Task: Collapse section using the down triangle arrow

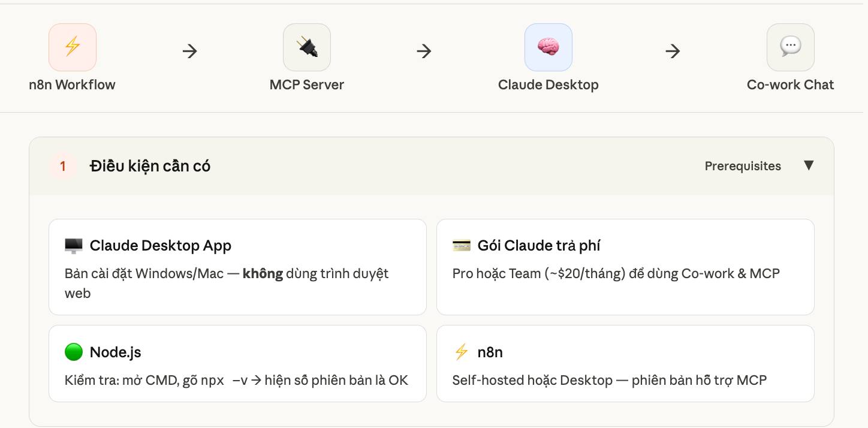Action: tap(809, 165)
